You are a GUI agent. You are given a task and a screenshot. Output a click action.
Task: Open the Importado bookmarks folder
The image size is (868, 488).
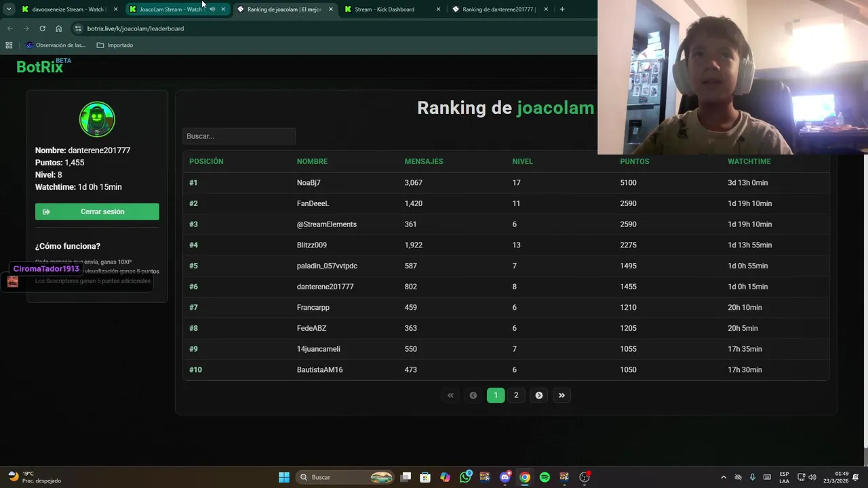coord(115,45)
